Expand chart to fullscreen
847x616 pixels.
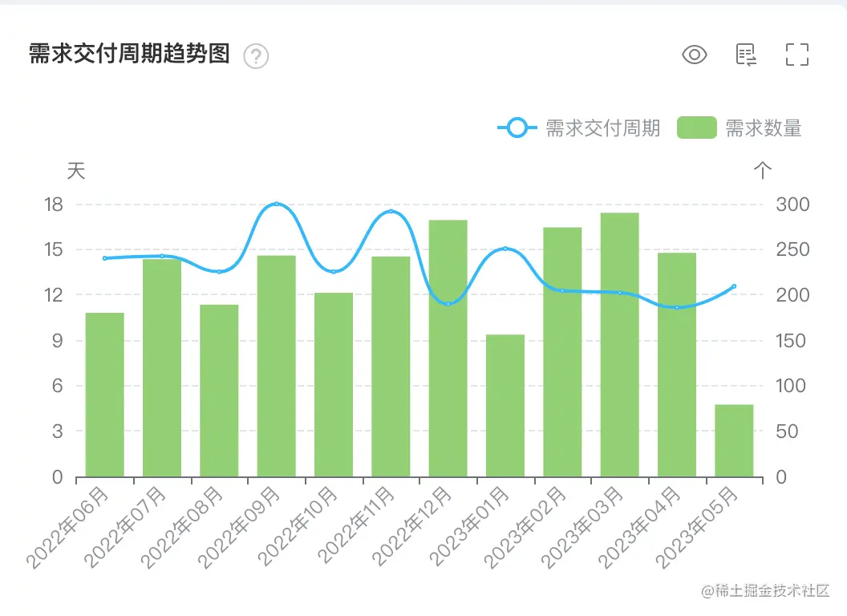click(x=796, y=55)
